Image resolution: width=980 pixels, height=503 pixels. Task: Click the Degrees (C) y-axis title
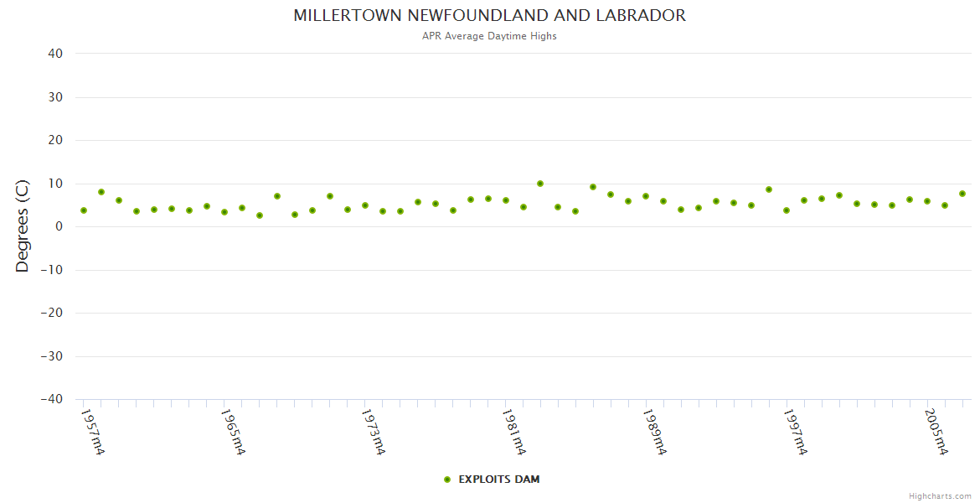[x=23, y=226]
